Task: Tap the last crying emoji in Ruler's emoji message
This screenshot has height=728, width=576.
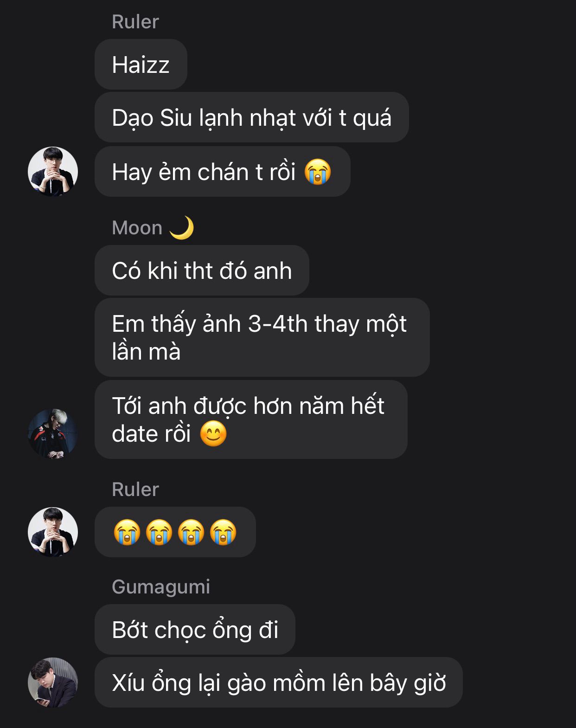Action: [223, 532]
